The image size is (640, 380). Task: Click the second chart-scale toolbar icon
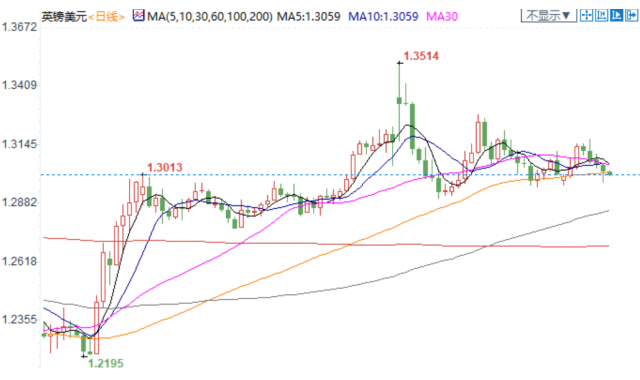tap(602, 16)
